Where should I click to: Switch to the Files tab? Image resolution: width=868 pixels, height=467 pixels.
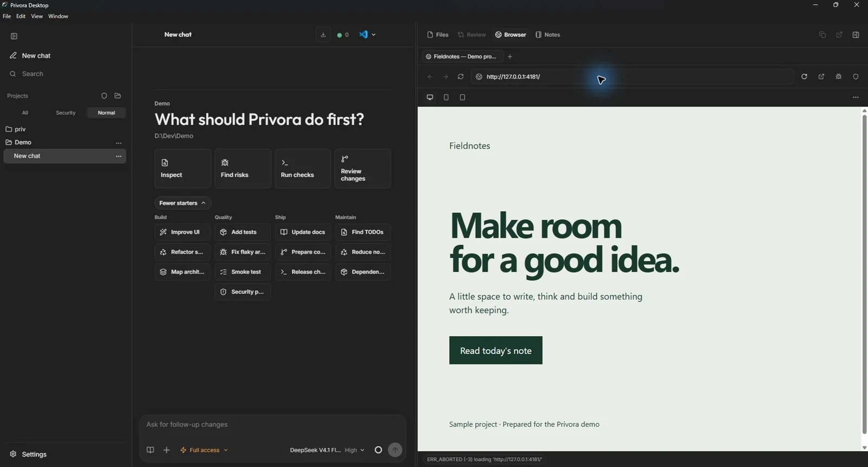(x=438, y=35)
